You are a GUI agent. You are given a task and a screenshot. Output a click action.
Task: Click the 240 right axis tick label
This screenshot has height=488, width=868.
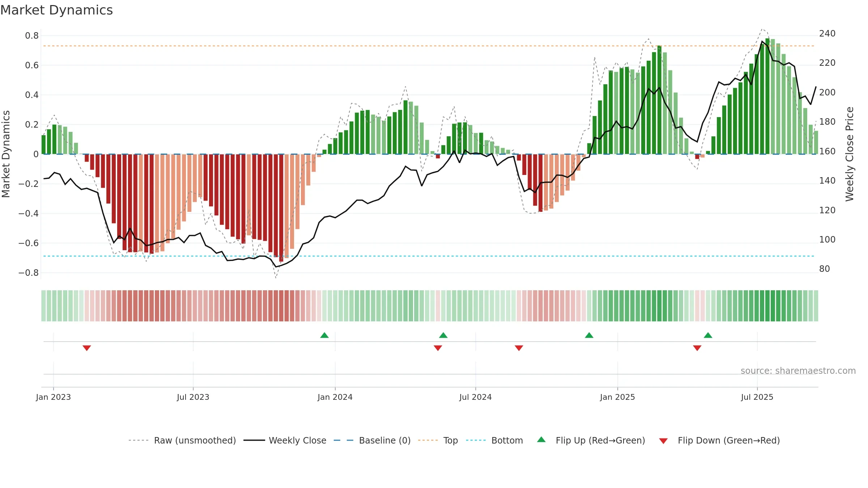pos(827,34)
